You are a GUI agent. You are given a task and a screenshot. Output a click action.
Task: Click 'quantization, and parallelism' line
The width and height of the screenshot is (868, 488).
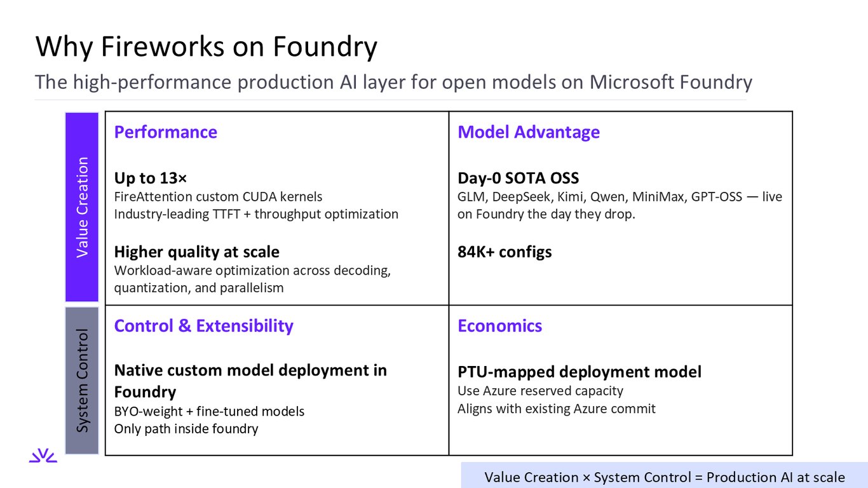tap(199, 288)
